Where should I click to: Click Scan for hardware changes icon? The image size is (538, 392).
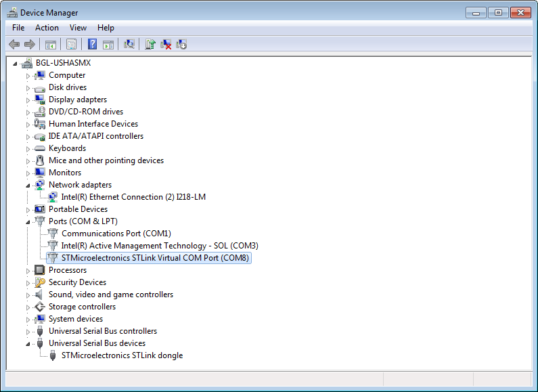129,44
